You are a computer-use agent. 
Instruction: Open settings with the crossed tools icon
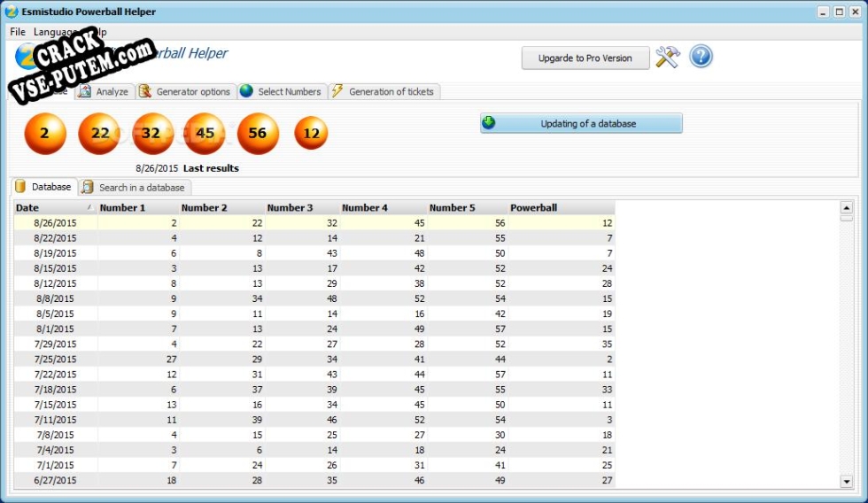pos(668,57)
